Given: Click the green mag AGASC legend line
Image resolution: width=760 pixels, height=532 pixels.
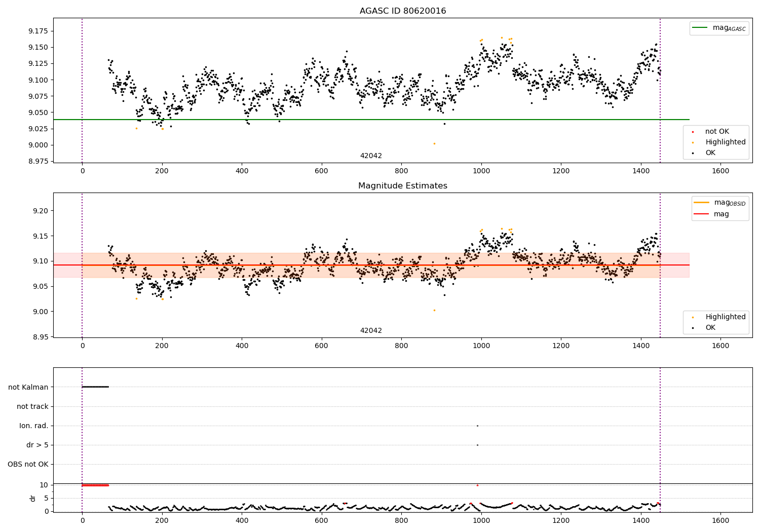Looking at the screenshot, I should click(x=701, y=28).
